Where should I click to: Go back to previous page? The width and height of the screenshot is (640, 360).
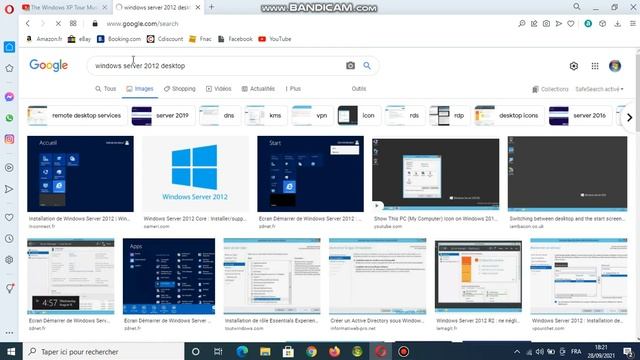tap(28, 24)
